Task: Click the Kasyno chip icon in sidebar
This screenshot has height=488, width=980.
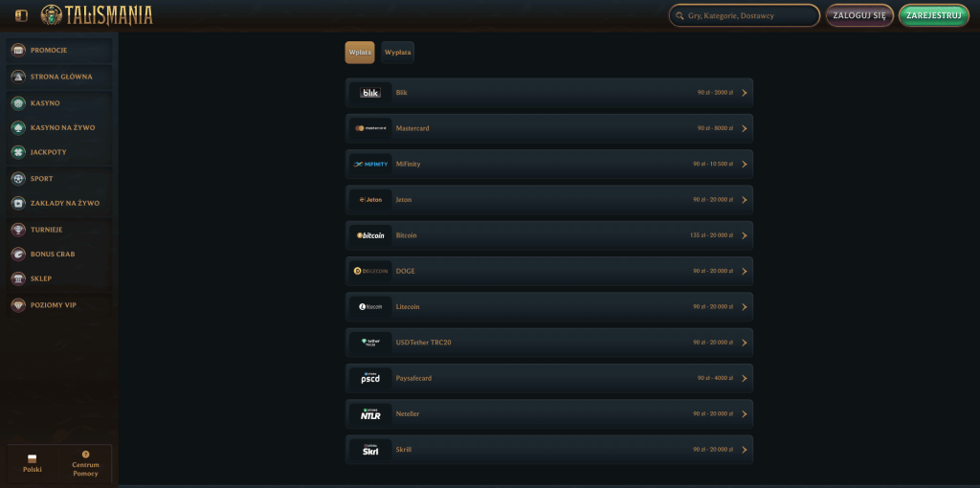Action: pos(18,102)
